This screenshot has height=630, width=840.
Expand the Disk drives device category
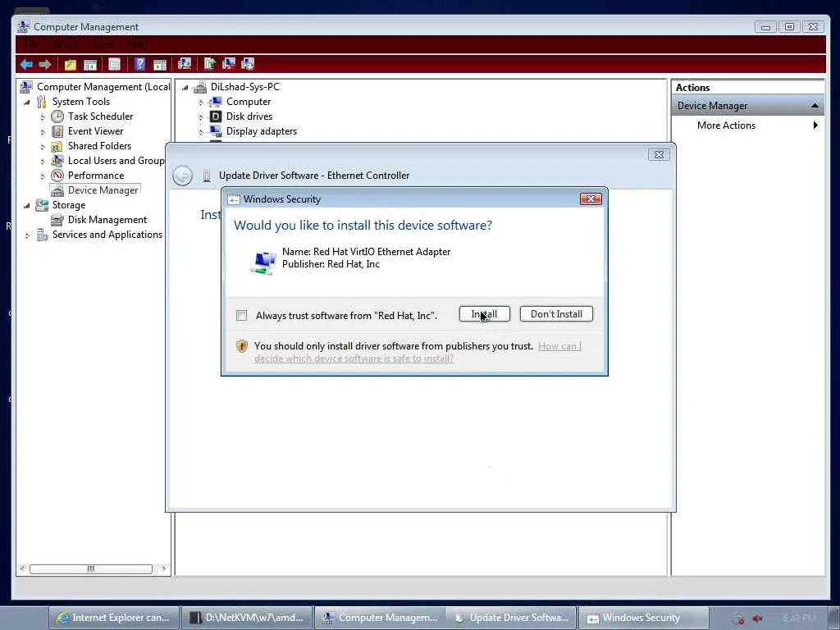(201, 116)
